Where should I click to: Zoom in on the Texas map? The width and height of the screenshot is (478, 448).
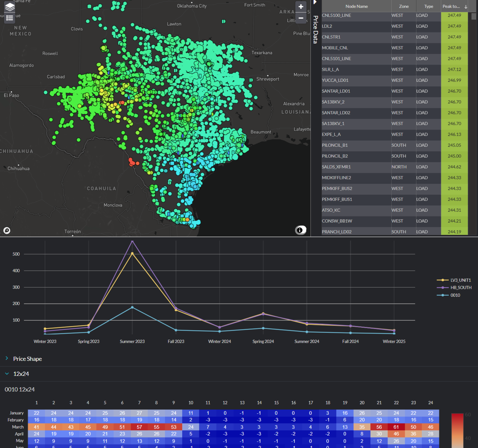point(301,7)
